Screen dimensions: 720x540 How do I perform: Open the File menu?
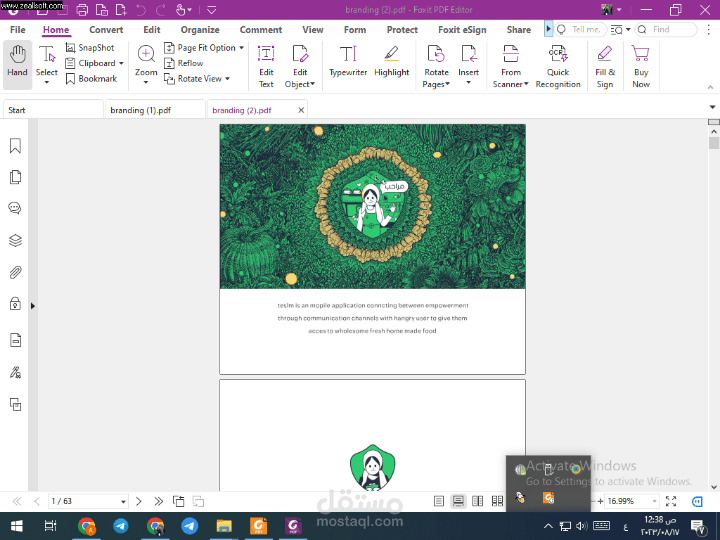(x=17, y=30)
